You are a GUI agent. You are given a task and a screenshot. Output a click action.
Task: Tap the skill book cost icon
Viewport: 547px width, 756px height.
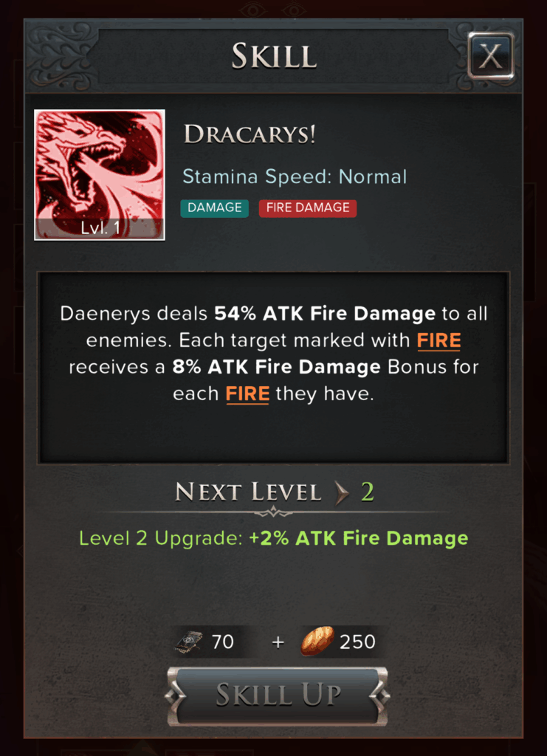pyautogui.click(x=190, y=642)
